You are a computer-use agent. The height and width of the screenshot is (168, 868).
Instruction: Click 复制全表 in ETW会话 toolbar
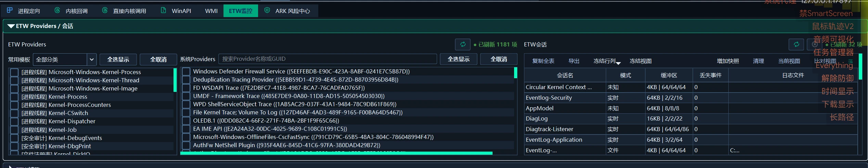click(x=543, y=61)
